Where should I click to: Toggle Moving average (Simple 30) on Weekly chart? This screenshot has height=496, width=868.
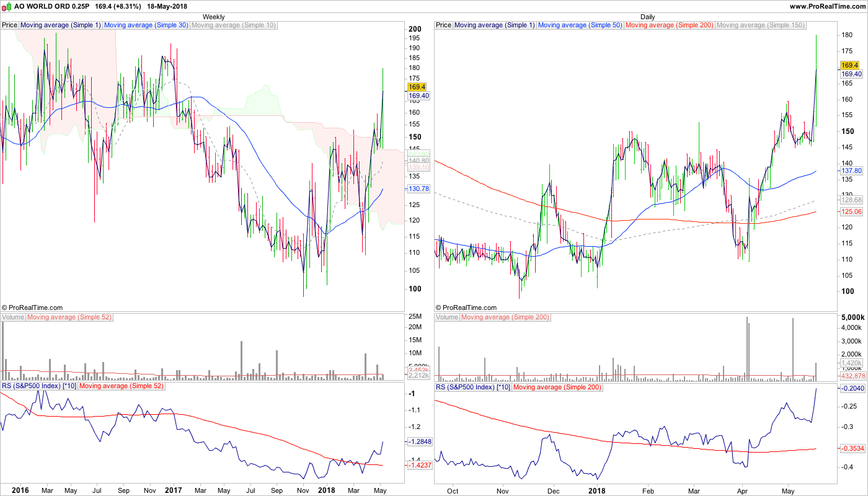point(146,25)
